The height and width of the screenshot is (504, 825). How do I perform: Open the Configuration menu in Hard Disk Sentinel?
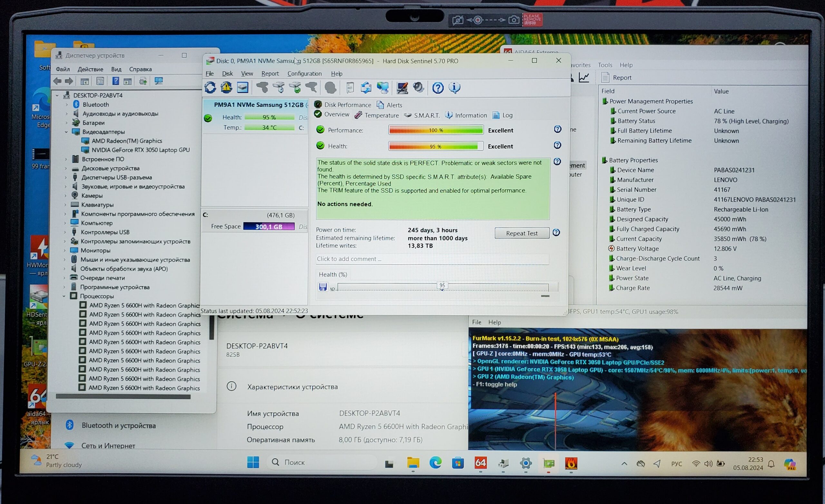304,74
